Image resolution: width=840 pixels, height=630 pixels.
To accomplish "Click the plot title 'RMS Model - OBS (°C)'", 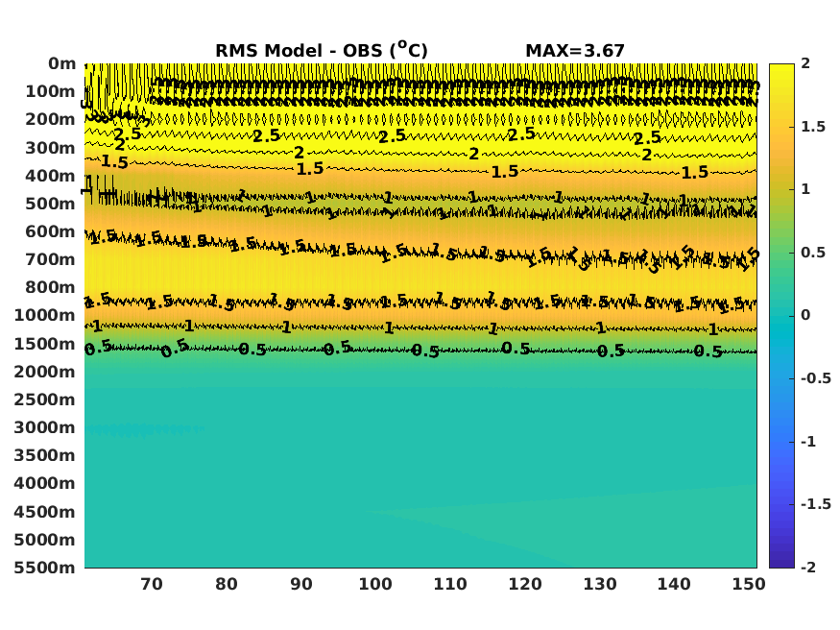I will 322,50.
